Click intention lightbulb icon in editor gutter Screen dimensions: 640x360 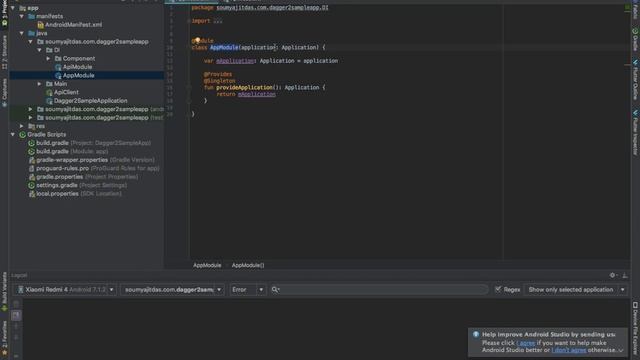point(197,40)
